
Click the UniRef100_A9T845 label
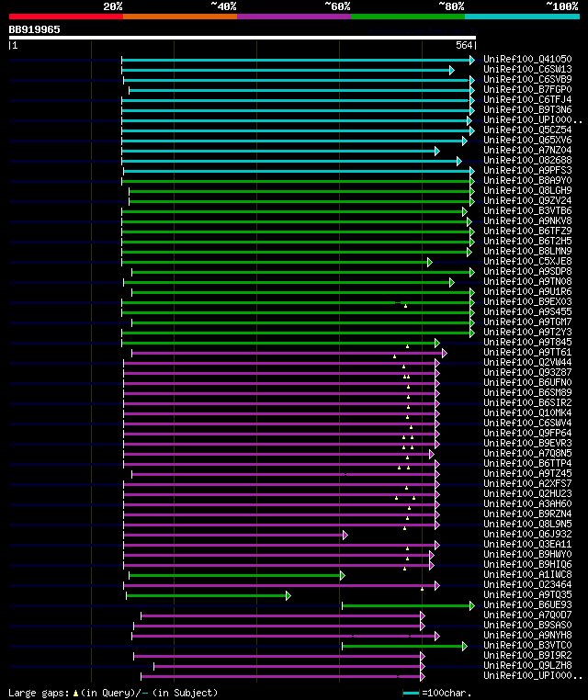click(x=527, y=343)
